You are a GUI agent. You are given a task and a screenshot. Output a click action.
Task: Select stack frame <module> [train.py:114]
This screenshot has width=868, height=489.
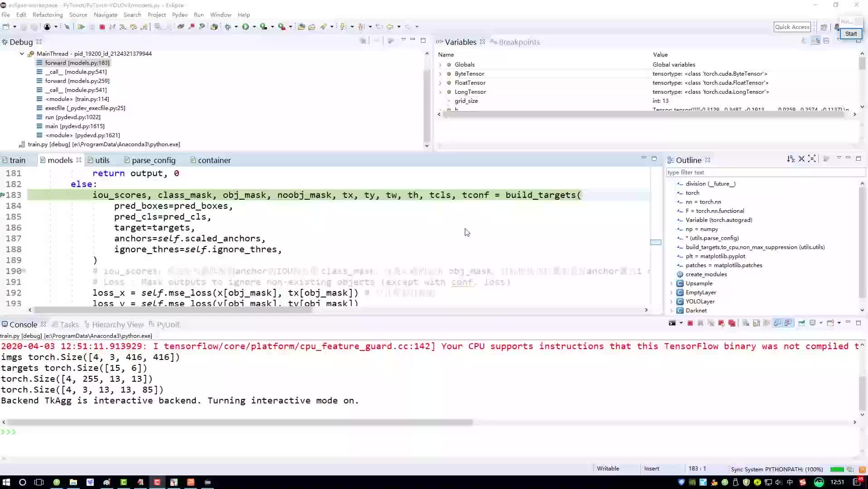pos(77,99)
